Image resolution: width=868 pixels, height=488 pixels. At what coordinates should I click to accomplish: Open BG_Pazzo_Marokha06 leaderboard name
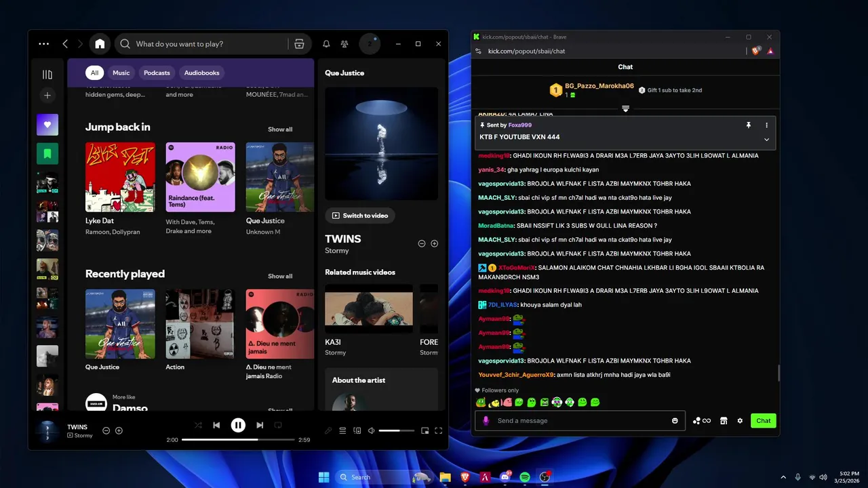coord(599,86)
